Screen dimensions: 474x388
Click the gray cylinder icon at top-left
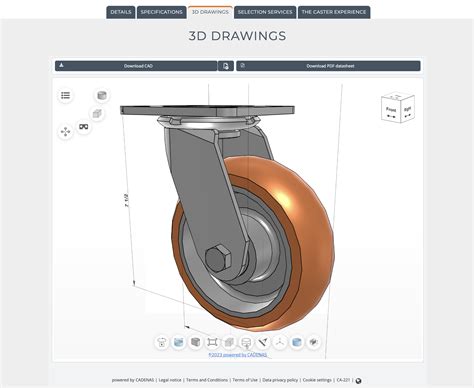coord(102,96)
